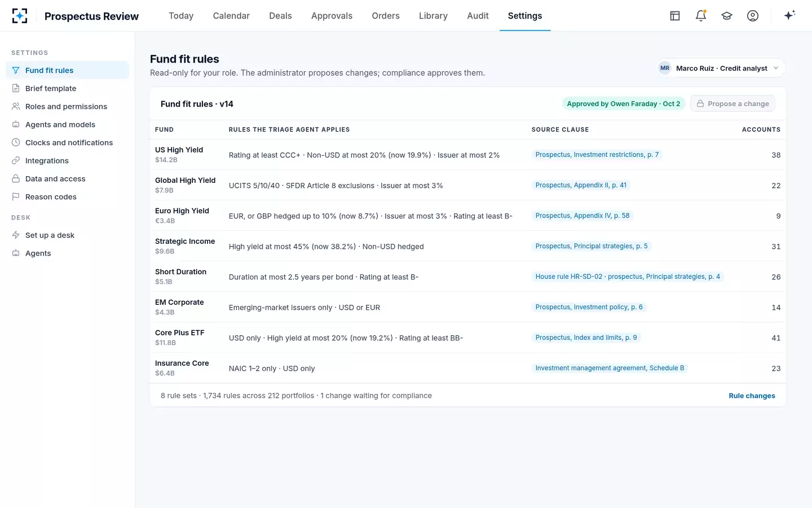The image size is (812, 508).
Task: Open the Rule changes link
Action: click(752, 396)
